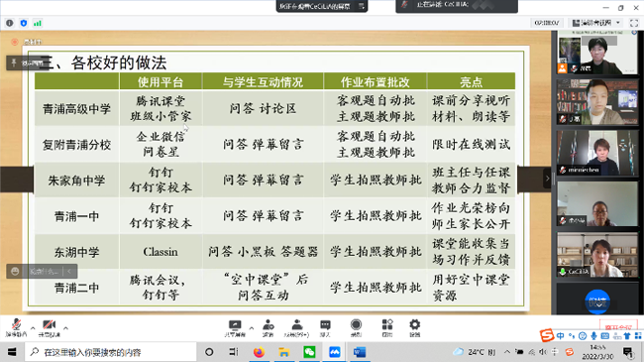Enter full screen with top-right icon
Screen dimensions: 644x362
[x=634, y=23]
